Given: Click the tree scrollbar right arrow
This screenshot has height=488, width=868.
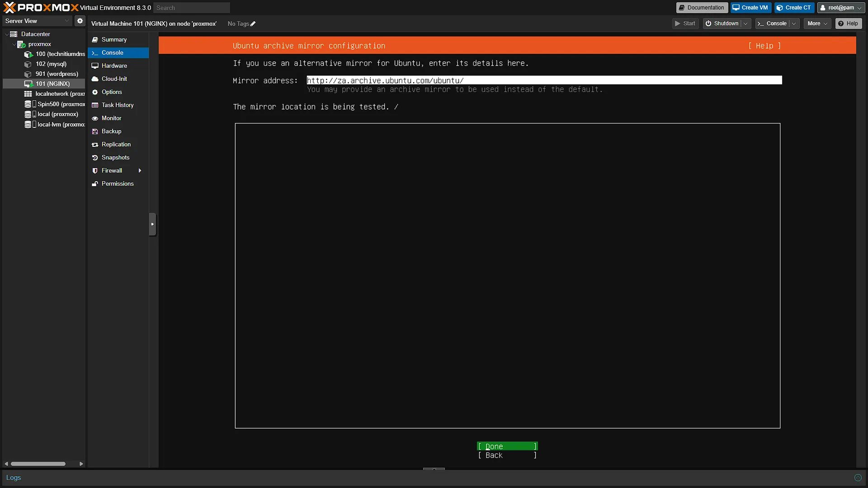Looking at the screenshot, I should (x=81, y=464).
